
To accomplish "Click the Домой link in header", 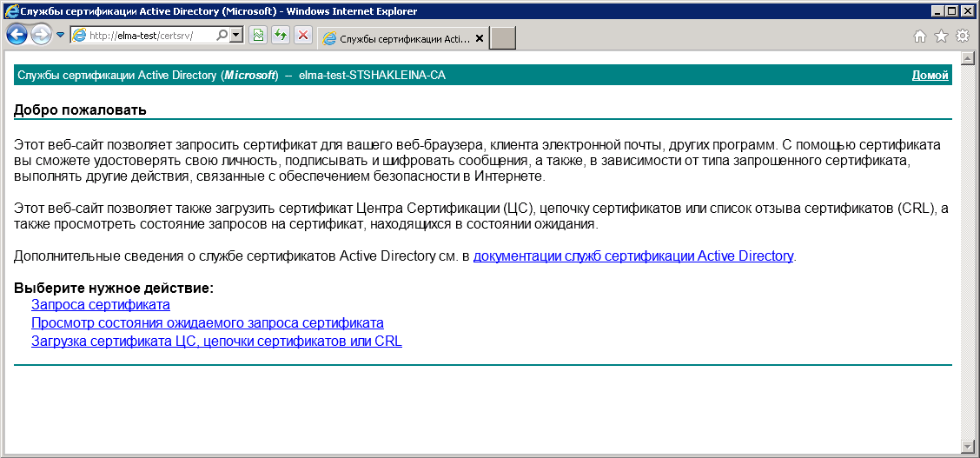I will pyautogui.click(x=930, y=76).
